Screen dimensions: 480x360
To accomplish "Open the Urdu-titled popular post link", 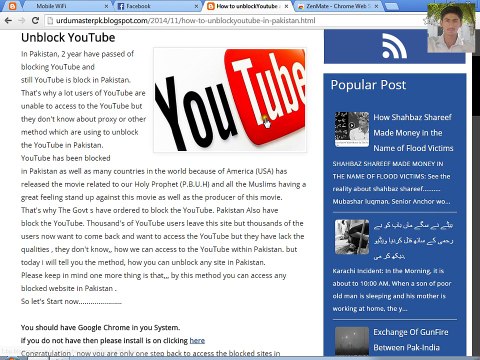I will tap(413, 240).
